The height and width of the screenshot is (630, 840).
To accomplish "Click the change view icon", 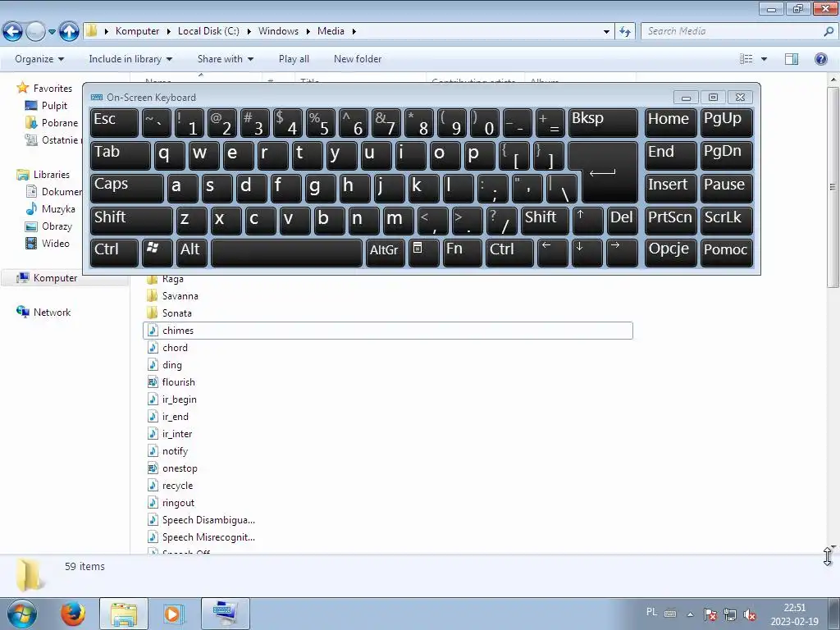I will click(x=746, y=59).
